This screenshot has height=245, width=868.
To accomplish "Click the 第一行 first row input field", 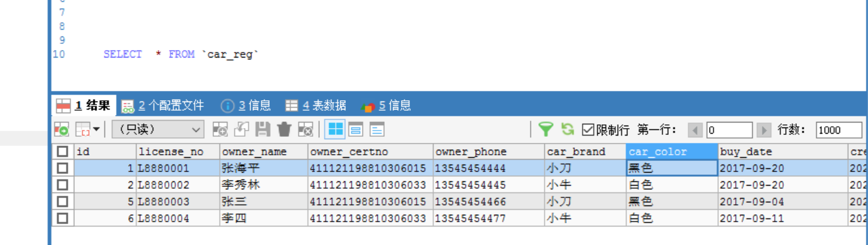I will point(729,130).
